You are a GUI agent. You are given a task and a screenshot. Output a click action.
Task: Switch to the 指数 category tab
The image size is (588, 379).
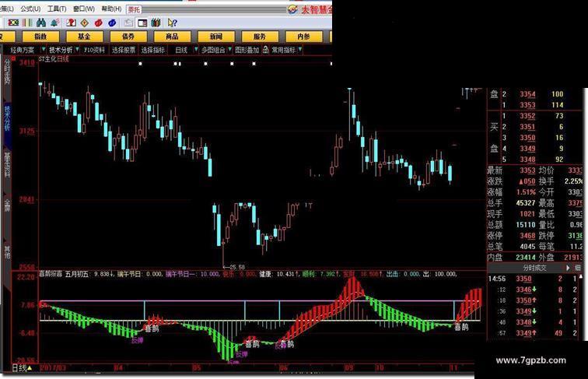[41, 37]
